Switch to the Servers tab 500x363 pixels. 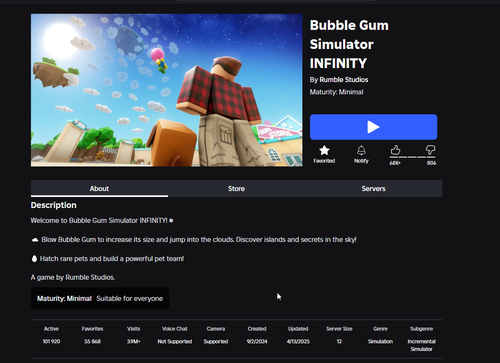pyautogui.click(x=373, y=188)
